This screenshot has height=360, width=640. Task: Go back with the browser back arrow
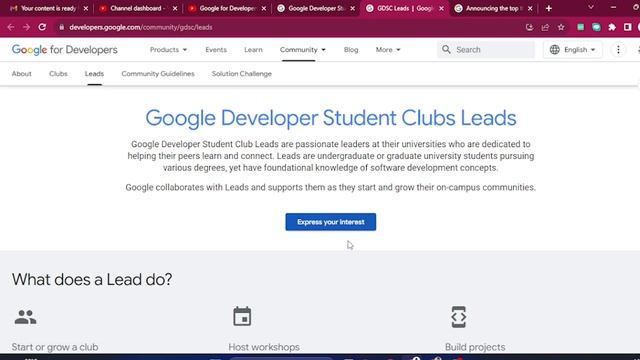11,27
